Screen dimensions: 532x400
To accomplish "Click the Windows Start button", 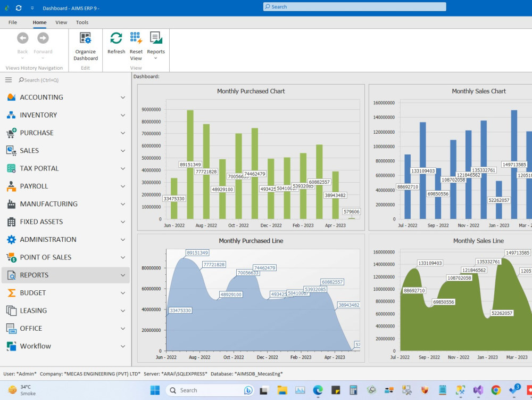I will coord(155,390).
